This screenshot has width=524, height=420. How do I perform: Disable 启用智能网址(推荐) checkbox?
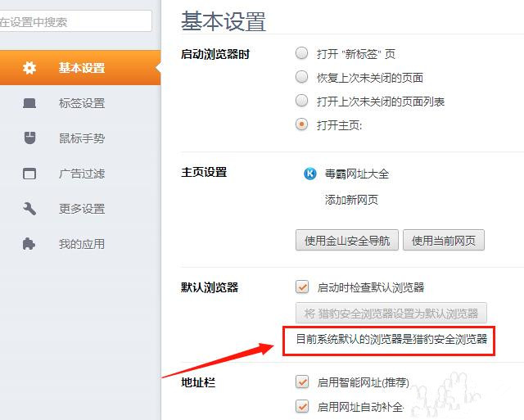tap(302, 382)
